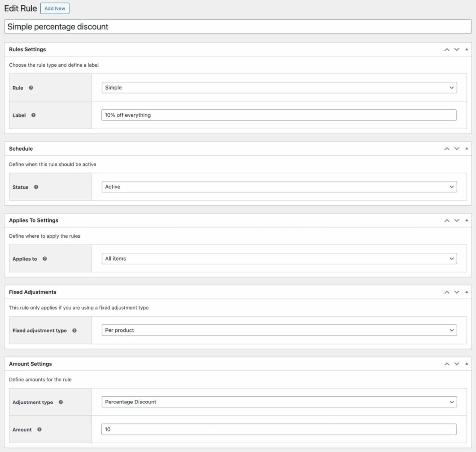Open the Rule type dropdown showing Simple

pos(279,87)
